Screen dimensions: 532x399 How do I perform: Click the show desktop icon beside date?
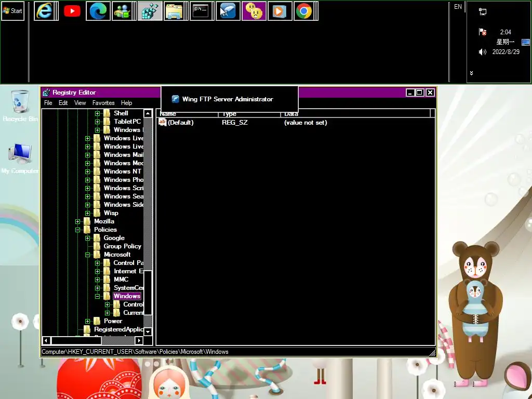(526, 42)
